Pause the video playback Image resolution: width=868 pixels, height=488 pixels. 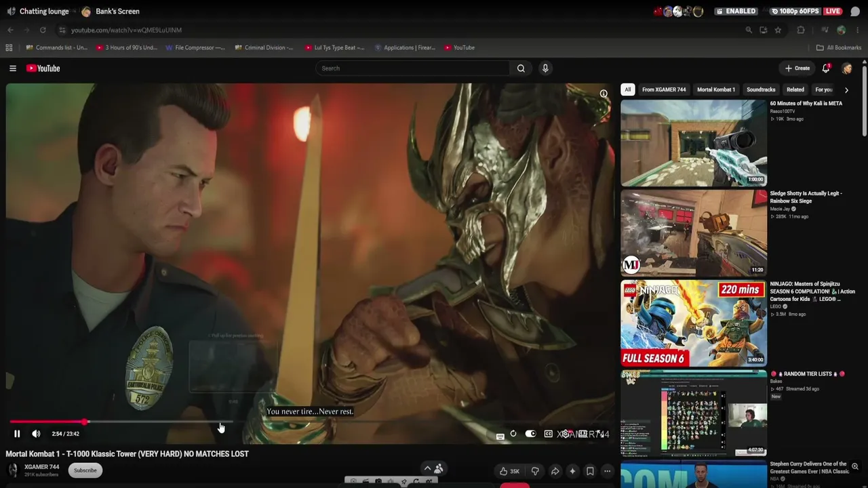(x=17, y=434)
